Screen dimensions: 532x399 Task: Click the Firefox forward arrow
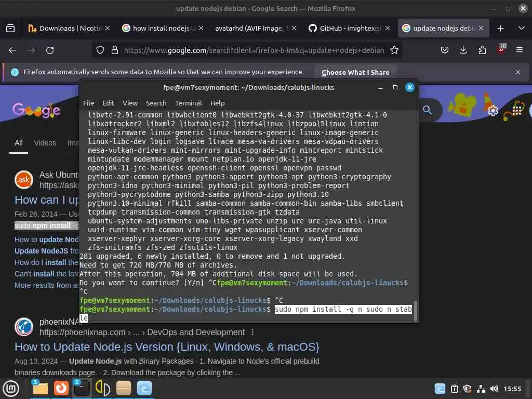31,50
